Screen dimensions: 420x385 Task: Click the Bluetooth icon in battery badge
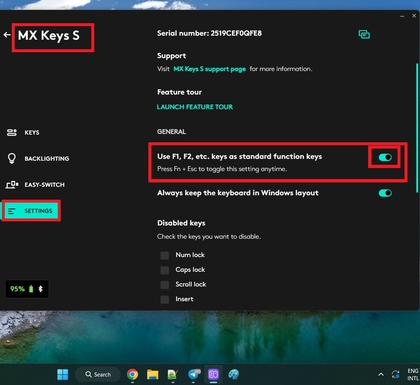point(41,289)
